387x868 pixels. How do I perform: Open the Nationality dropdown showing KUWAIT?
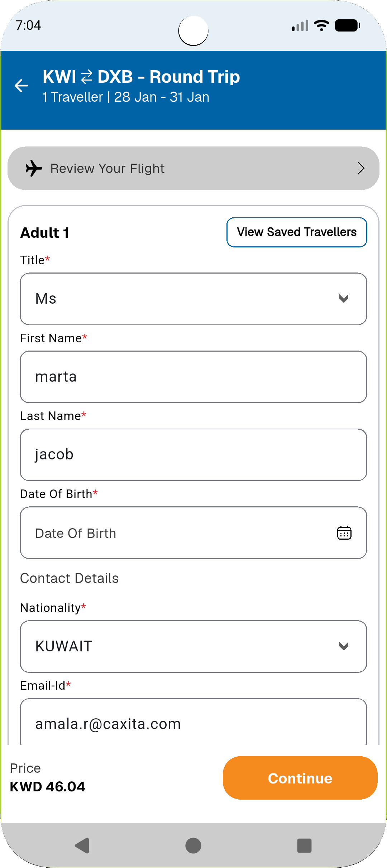pyautogui.click(x=193, y=646)
